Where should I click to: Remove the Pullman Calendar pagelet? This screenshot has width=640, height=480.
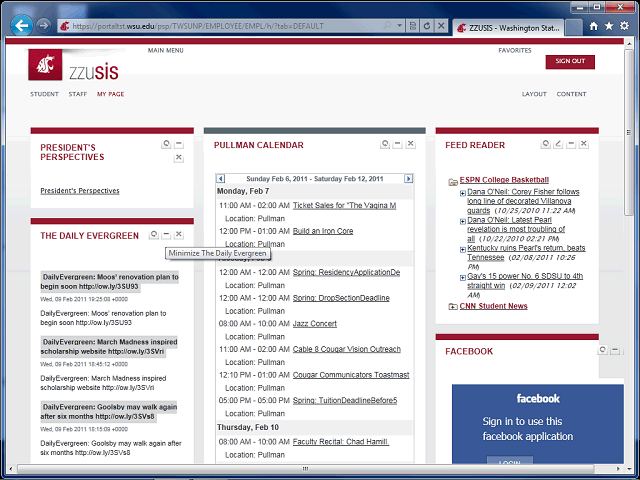tap(411, 144)
